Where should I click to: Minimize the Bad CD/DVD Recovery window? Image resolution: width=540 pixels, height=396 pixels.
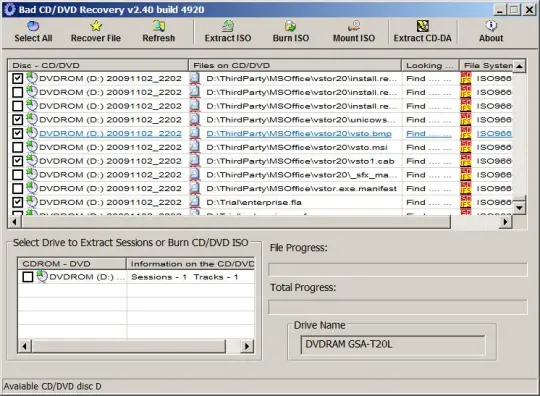point(500,10)
